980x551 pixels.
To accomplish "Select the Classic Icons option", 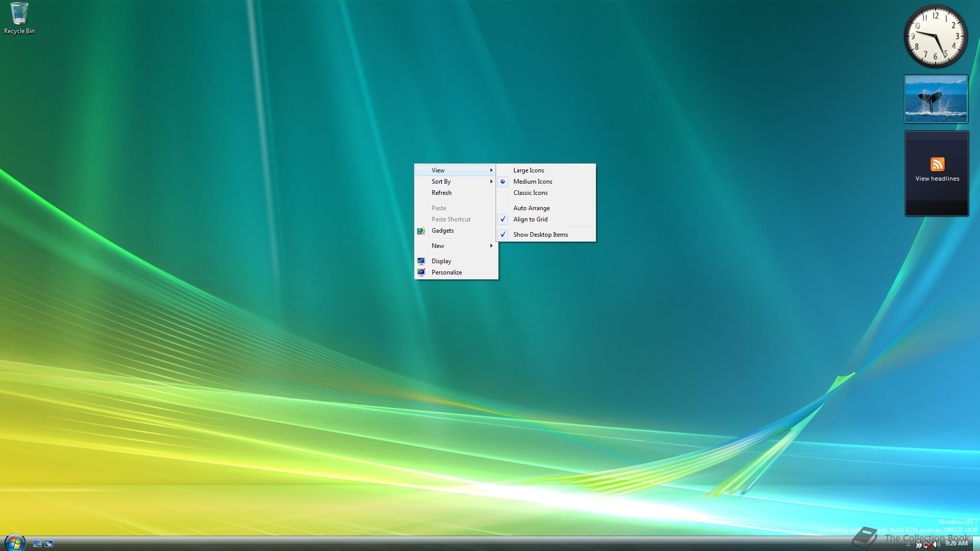I will (546, 193).
